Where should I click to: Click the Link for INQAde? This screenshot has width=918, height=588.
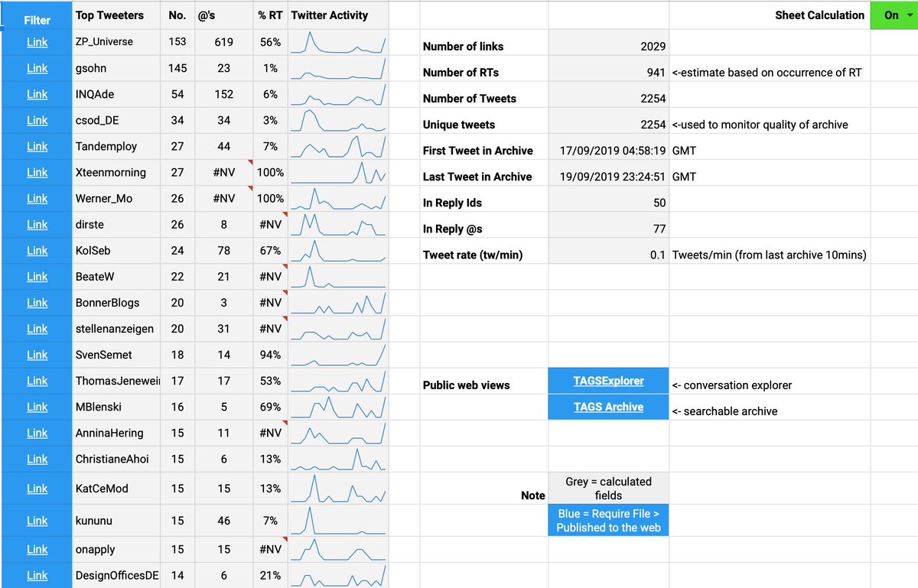[x=37, y=94]
